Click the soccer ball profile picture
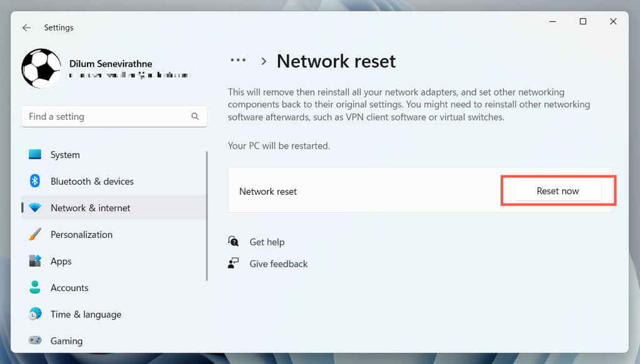This screenshot has height=364, width=640. (x=41, y=69)
